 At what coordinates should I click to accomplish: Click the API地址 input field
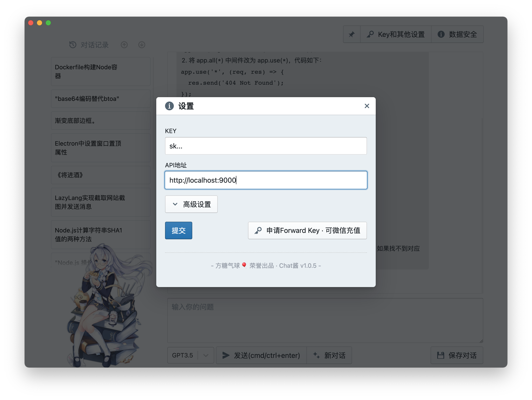266,180
